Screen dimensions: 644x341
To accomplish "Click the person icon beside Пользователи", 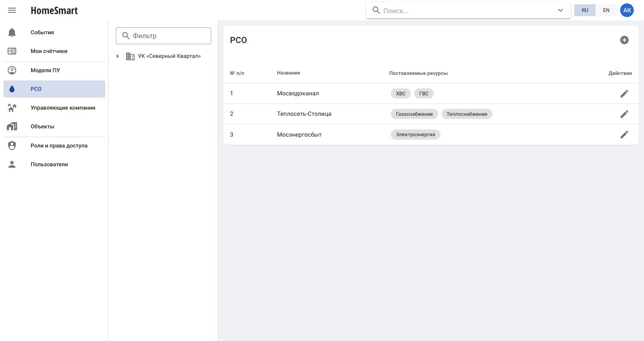I will click(12, 164).
